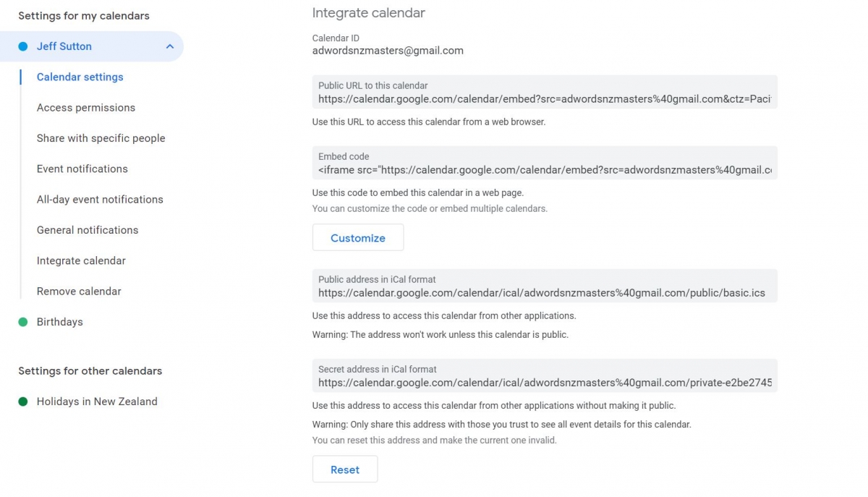
Task: Click the green dot beside Birthdays
Action: pyautogui.click(x=22, y=322)
